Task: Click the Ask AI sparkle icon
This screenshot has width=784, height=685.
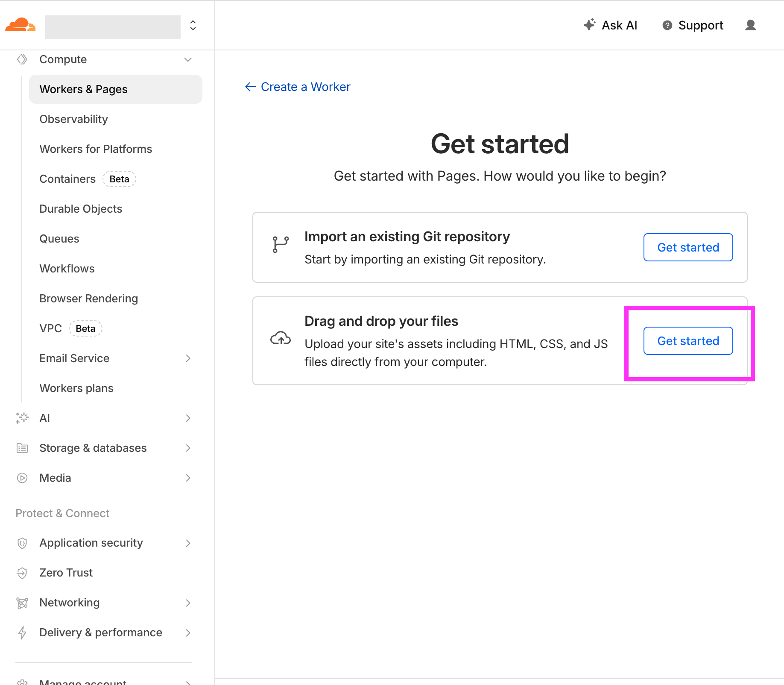Action: (x=589, y=25)
